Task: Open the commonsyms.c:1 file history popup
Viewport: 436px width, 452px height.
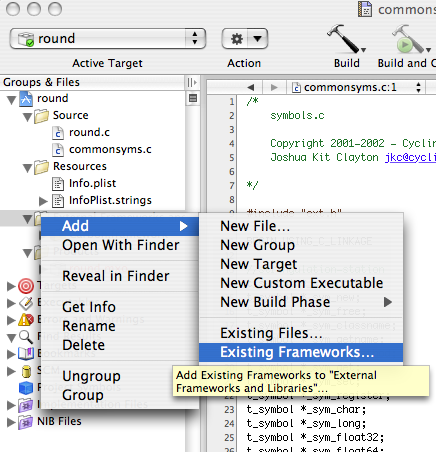Action: tap(357, 87)
